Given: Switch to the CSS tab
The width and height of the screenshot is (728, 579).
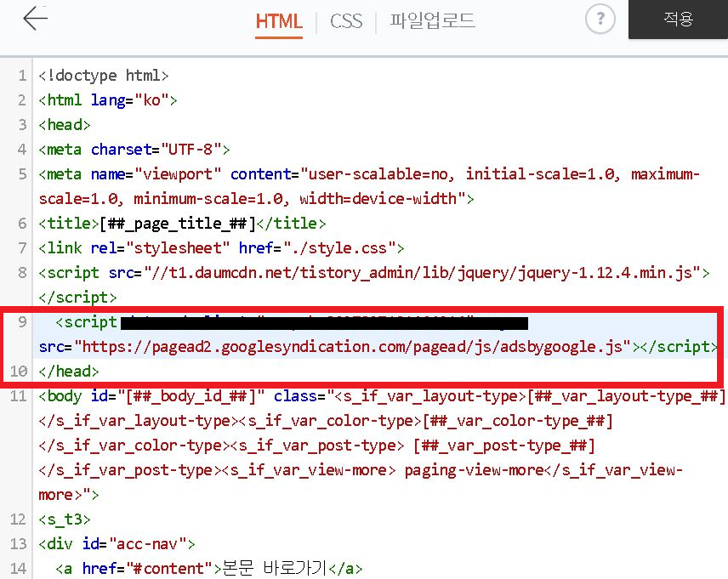Looking at the screenshot, I should [x=346, y=21].
